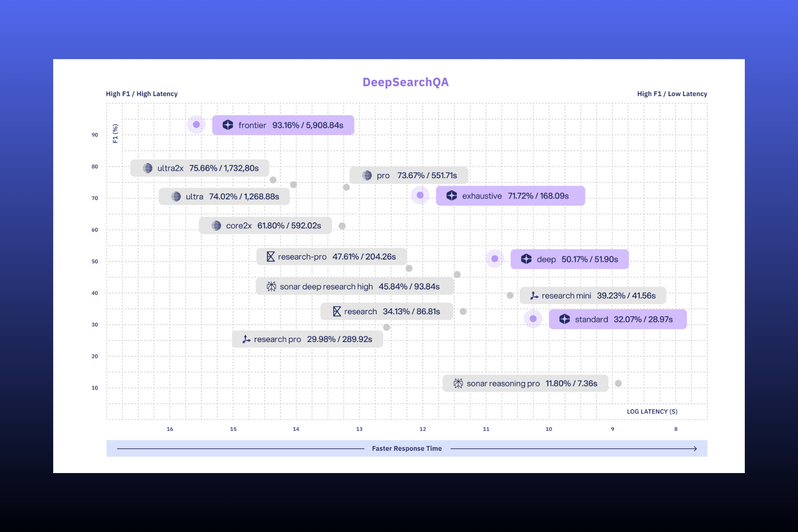This screenshot has width=798, height=532.
Task: Click the 90 tick on the F1 axis
Action: tap(95, 135)
